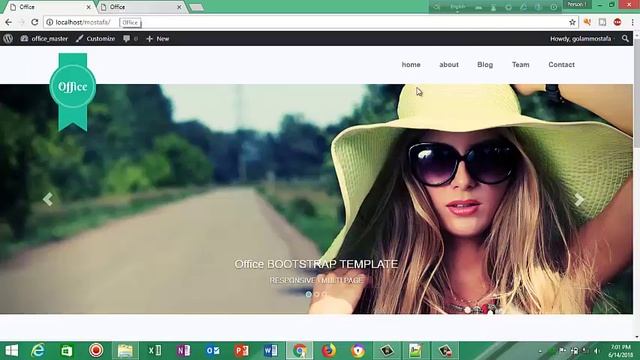Open the office_master site menu
The width and height of the screenshot is (640, 360).
tap(44, 39)
